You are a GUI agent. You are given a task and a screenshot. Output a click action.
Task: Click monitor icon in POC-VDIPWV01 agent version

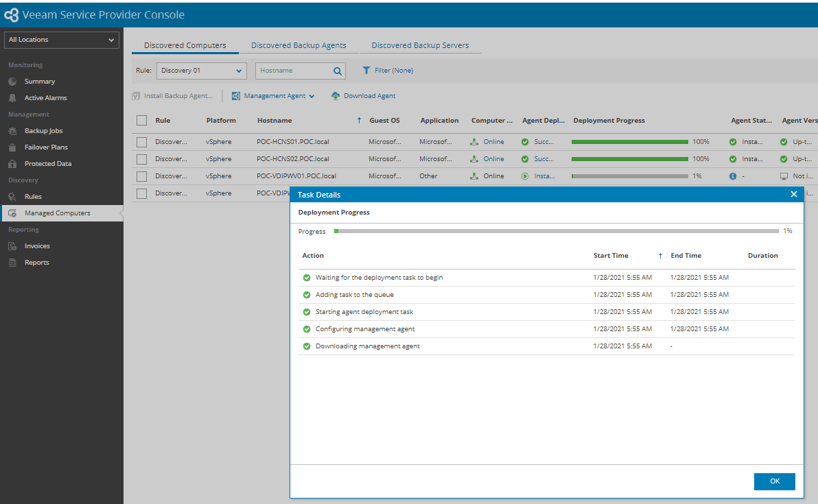click(784, 176)
